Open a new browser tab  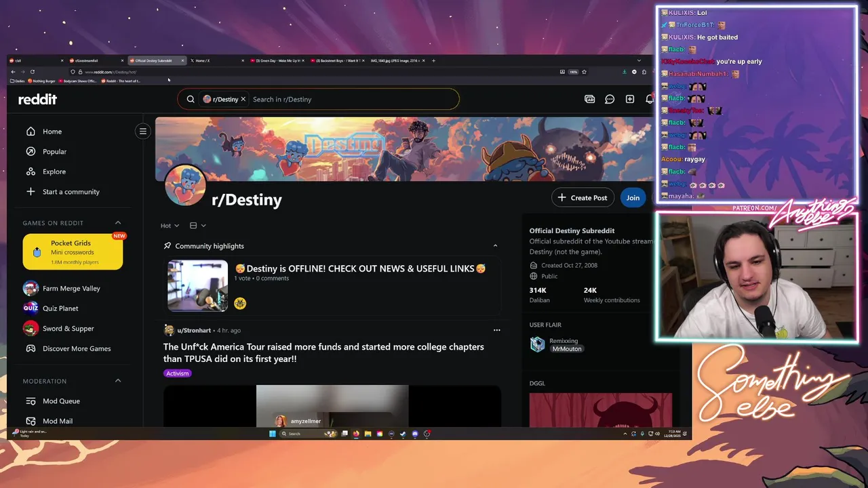433,60
